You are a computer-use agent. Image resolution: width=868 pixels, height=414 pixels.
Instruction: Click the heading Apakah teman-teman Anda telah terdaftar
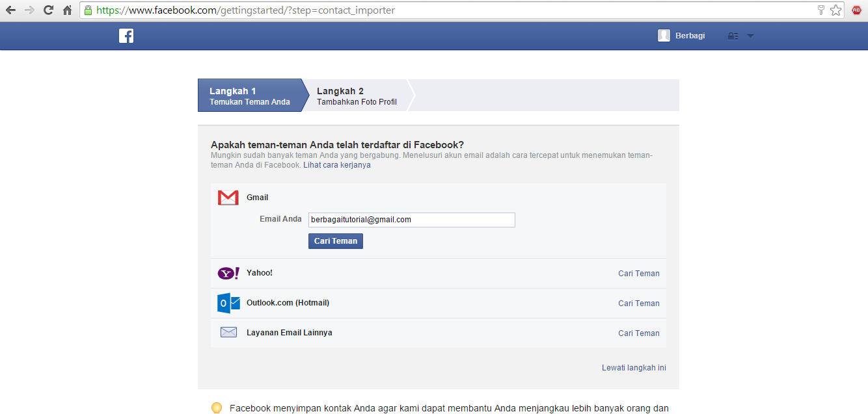(x=338, y=145)
